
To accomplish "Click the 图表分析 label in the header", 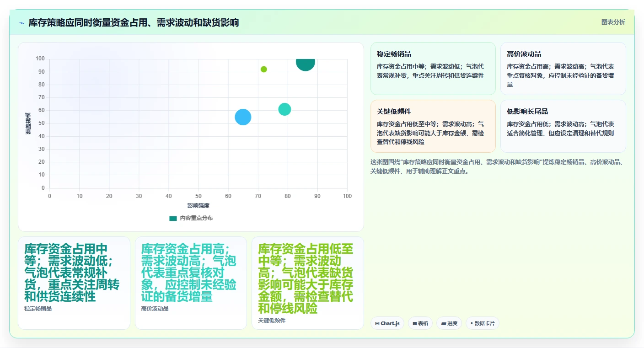I will coord(613,22).
